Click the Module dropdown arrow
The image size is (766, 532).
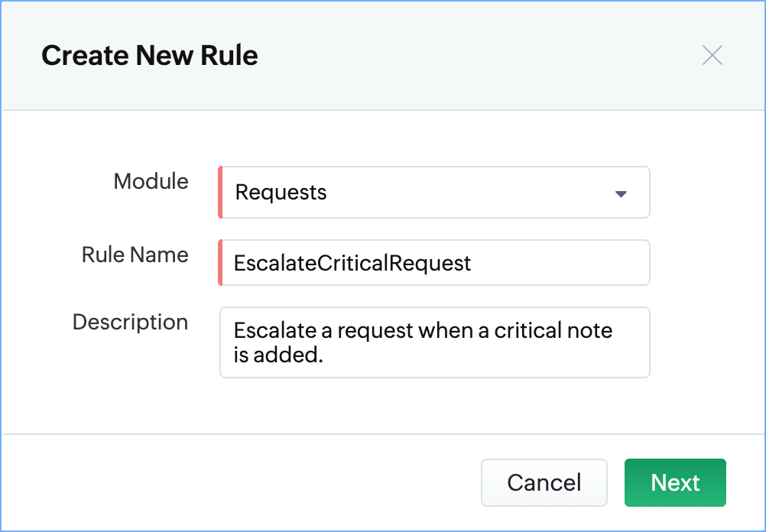tap(621, 193)
